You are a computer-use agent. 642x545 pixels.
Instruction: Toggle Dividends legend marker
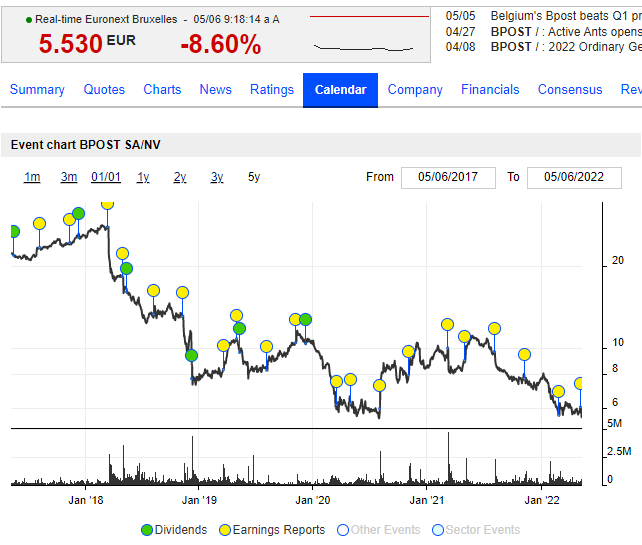click(147, 530)
